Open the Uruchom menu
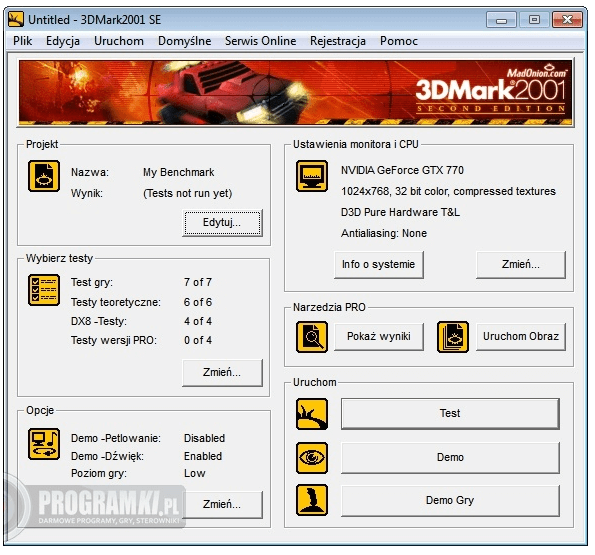The width and height of the screenshot is (595, 555). pos(119,41)
